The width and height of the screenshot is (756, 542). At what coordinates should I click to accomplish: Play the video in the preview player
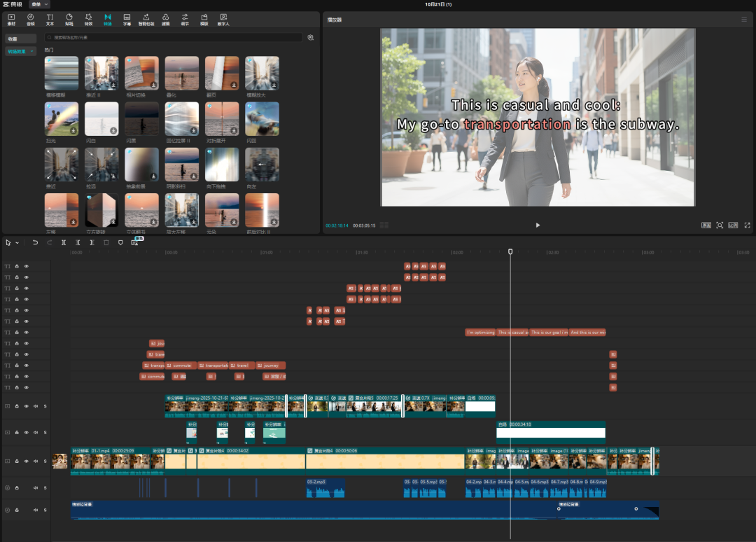[x=538, y=225]
